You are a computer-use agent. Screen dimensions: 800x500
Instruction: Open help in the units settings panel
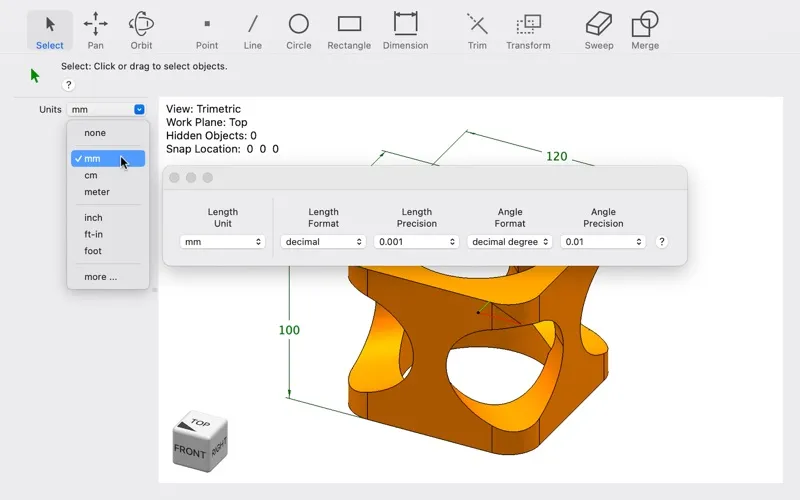[x=662, y=242]
